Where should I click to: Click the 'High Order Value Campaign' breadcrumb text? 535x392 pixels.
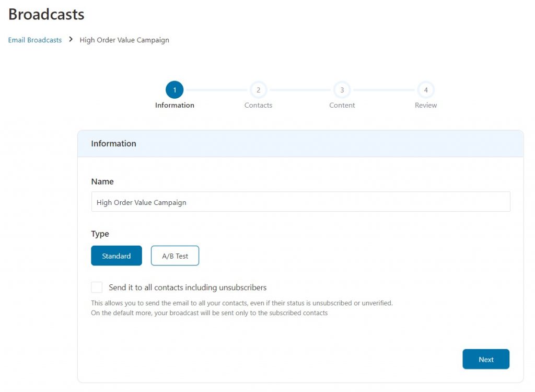pos(124,40)
